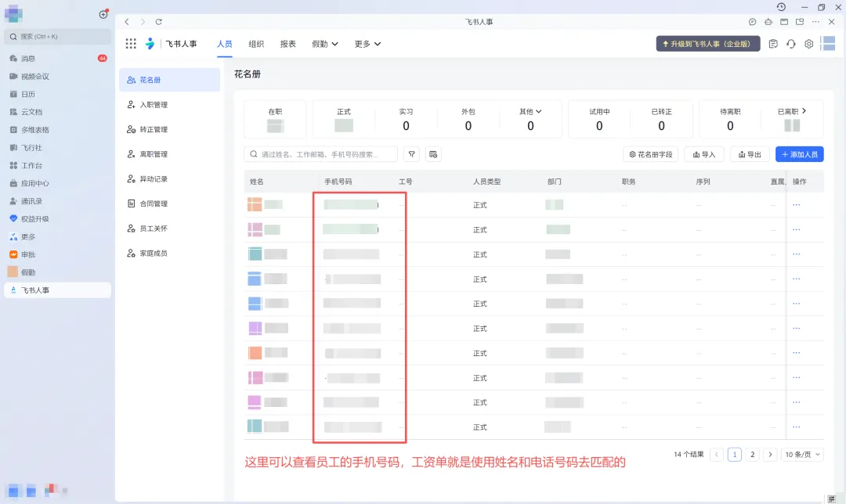The height and width of the screenshot is (504, 846).
Task: Click the 在职 statistics card
Action: point(275,119)
